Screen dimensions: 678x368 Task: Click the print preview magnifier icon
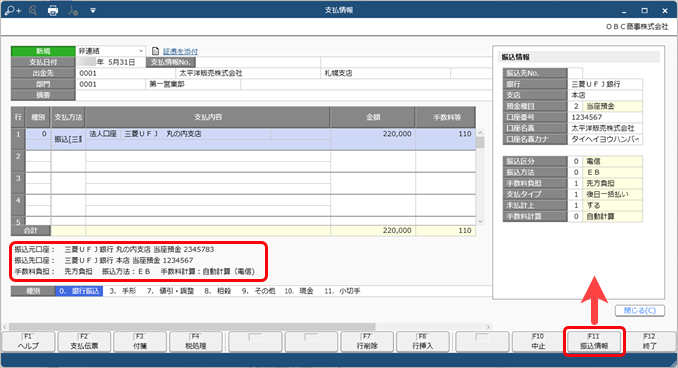pyautogui.click(x=33, y=10)
